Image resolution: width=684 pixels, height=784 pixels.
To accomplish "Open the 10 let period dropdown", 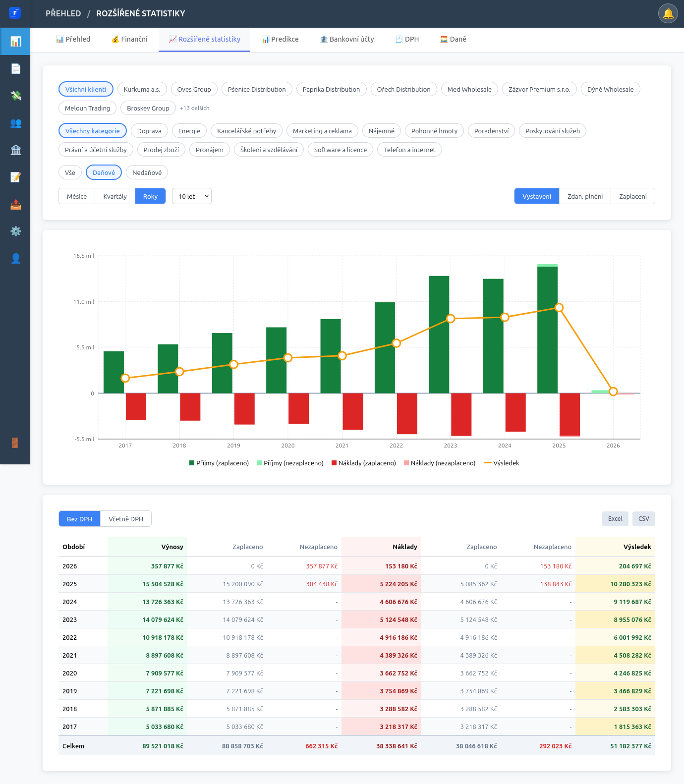I will 192,196.
